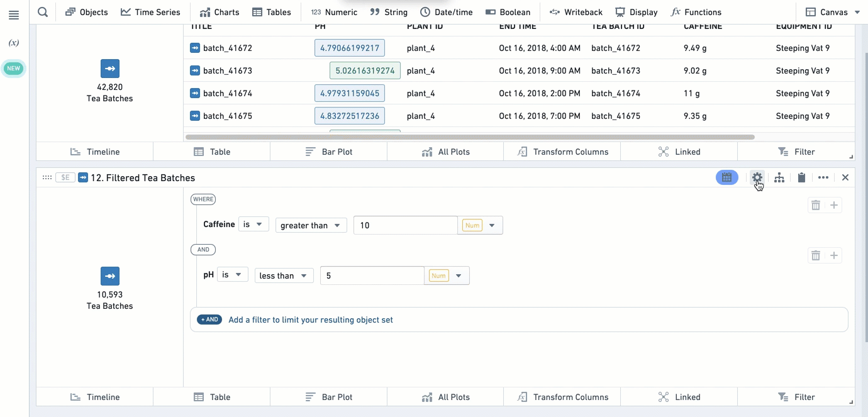868x417 pixels.
Task: Open the Objects menu
Action: tap(86, 12)
